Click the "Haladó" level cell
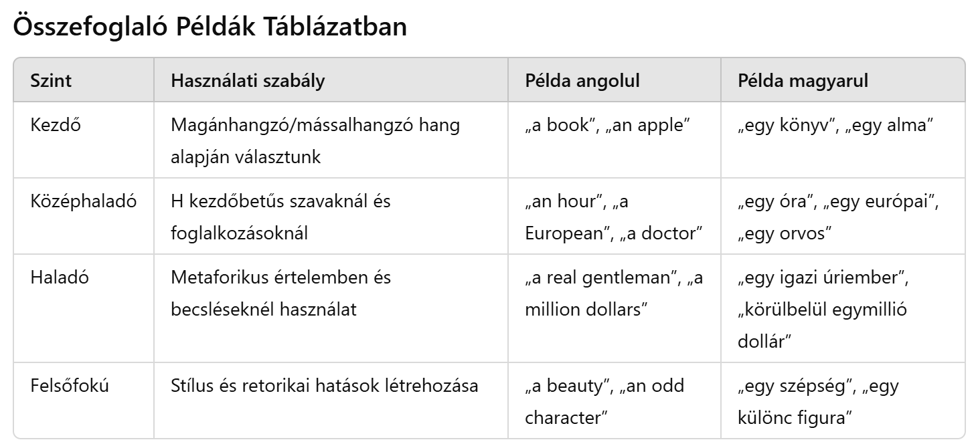Image resolution: width=980 pixels, height=448 pixels. coord(60,277)
